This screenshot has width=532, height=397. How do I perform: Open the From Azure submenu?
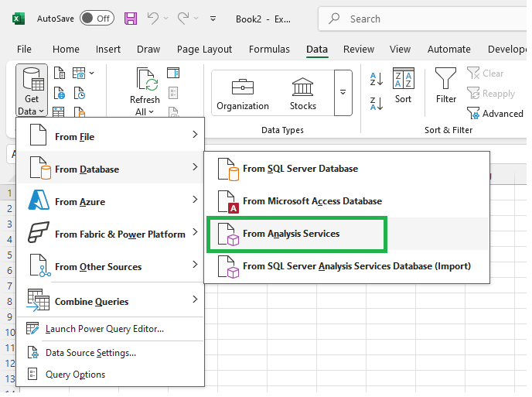tap(110, 202)
